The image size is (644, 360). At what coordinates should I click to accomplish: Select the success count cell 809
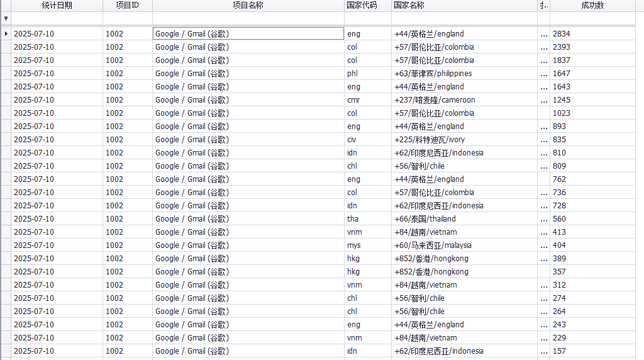pyautogui.click(x=592, y=166)
